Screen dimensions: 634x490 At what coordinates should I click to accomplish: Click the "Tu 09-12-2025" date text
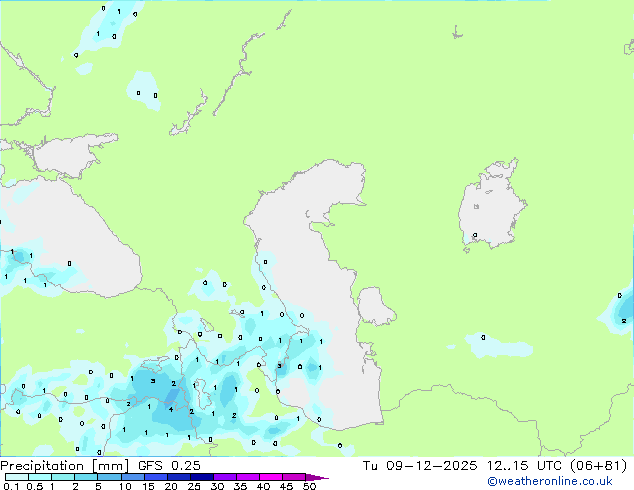[x=420, y=466]
